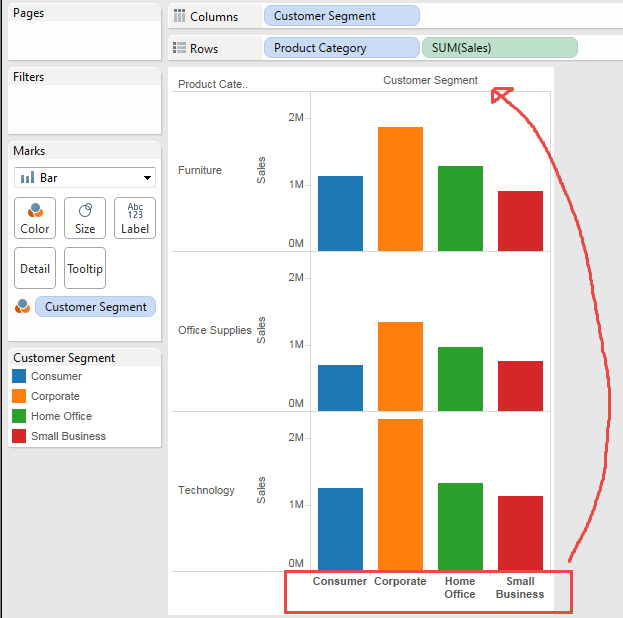Image resolution: width=623 pixels, height=618 pixels.
Task: Click the Sales axis title for Office Supplies
Action: point(261,330)
